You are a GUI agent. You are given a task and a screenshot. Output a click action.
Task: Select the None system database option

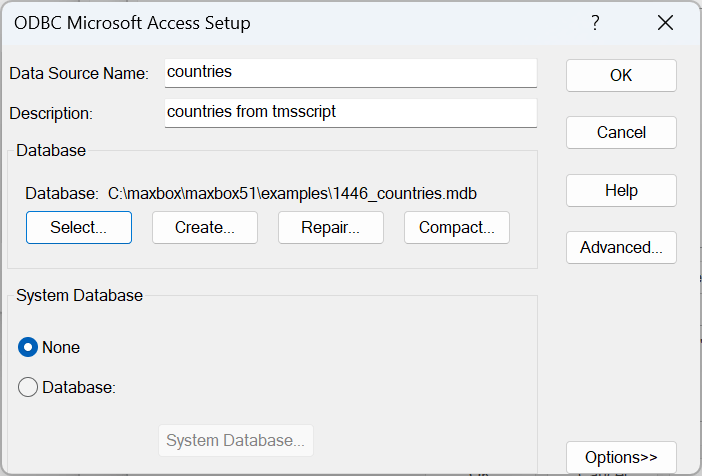click(28, 347)
